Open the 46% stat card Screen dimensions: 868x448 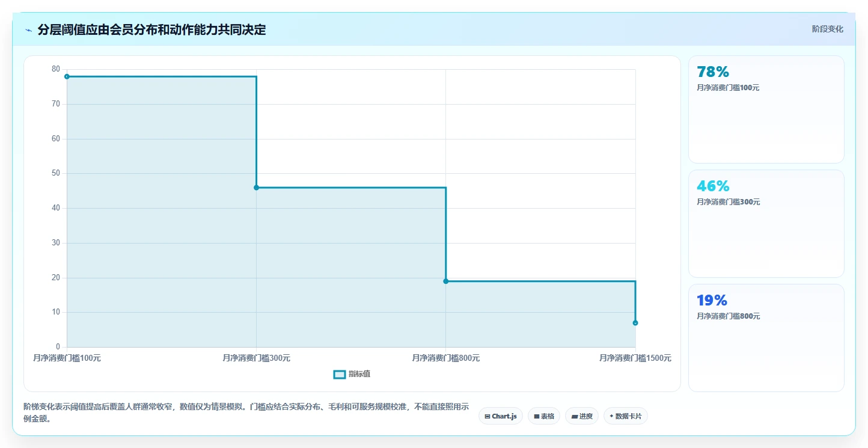click(766, 223)
